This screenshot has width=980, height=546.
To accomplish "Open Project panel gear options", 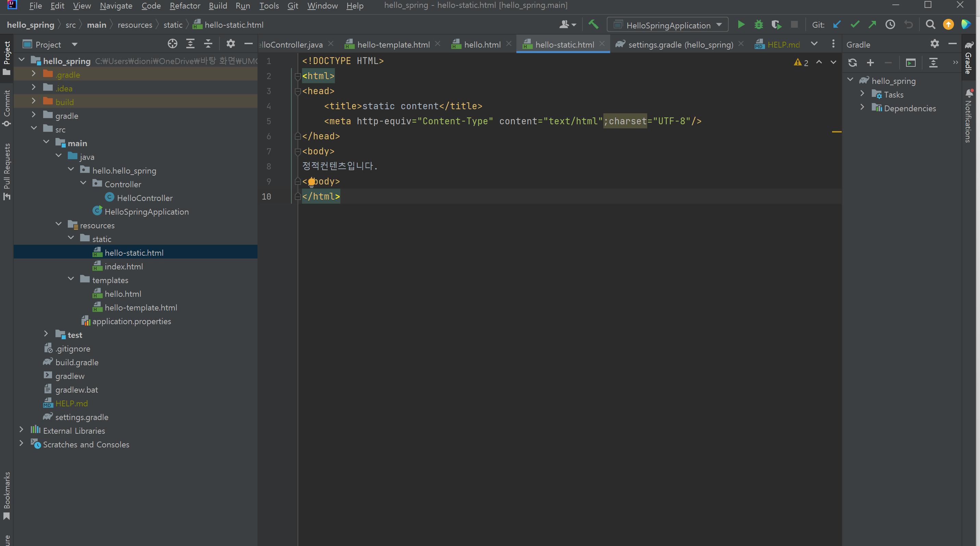I will (230, 44).
